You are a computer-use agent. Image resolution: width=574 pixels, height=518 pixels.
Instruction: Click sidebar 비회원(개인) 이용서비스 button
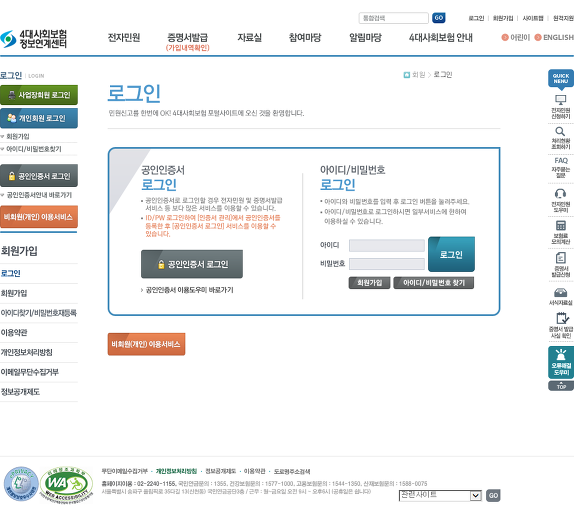(x=39, y=217)
